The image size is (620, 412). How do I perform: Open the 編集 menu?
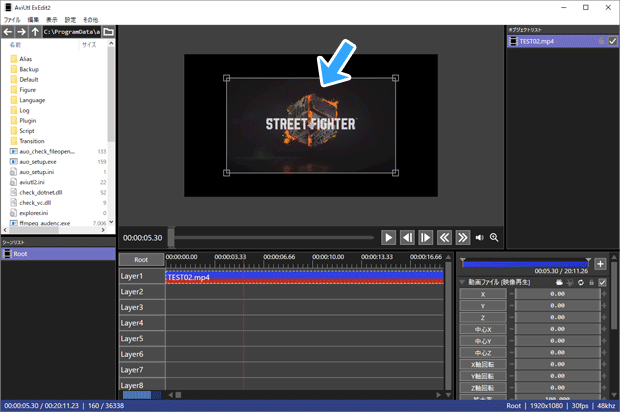point(33,20)
